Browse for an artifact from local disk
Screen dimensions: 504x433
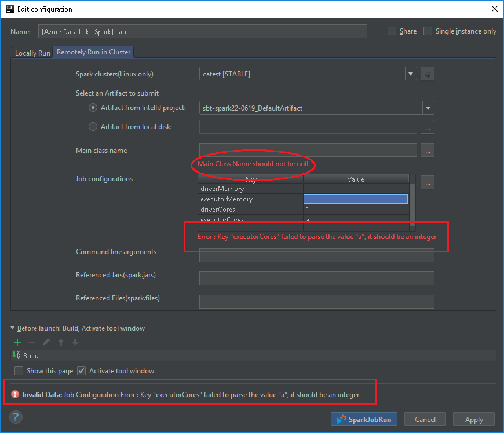428,127
